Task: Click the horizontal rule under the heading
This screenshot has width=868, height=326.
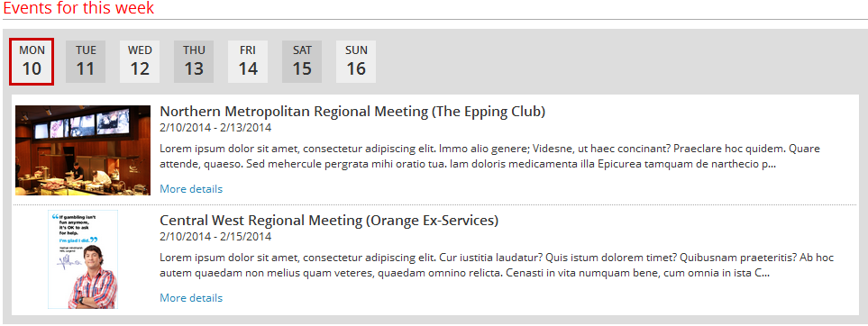Action: 434,20
